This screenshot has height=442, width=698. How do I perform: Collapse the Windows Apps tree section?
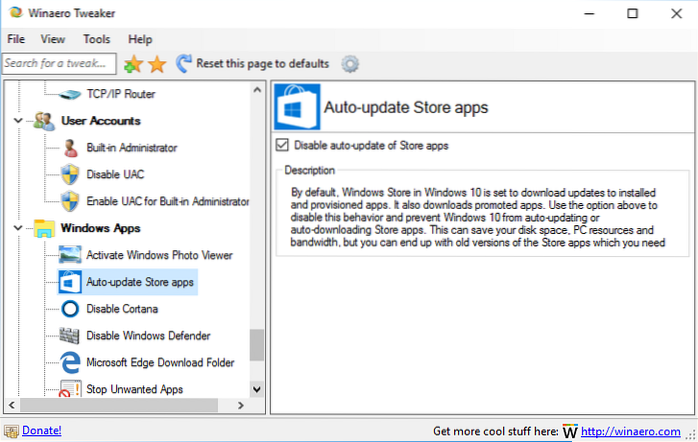click(x=18, y=229)
